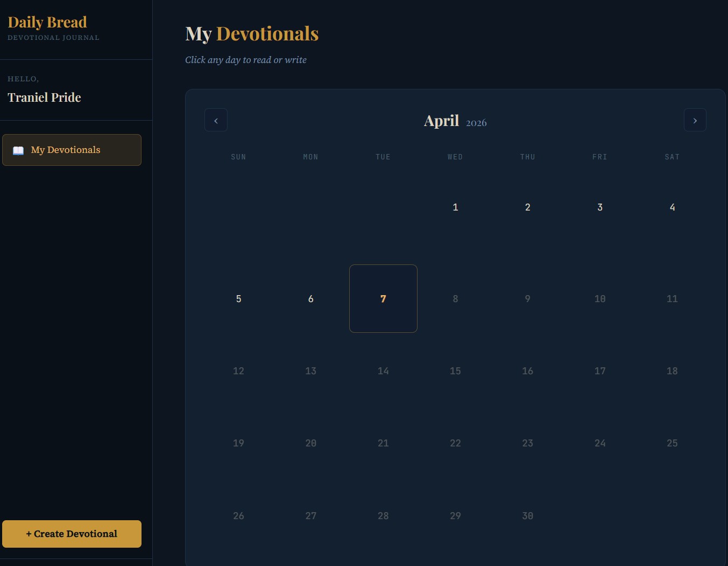728x566 pixels.
Task: Select Saturday April 25
Action: click(672, 443)
